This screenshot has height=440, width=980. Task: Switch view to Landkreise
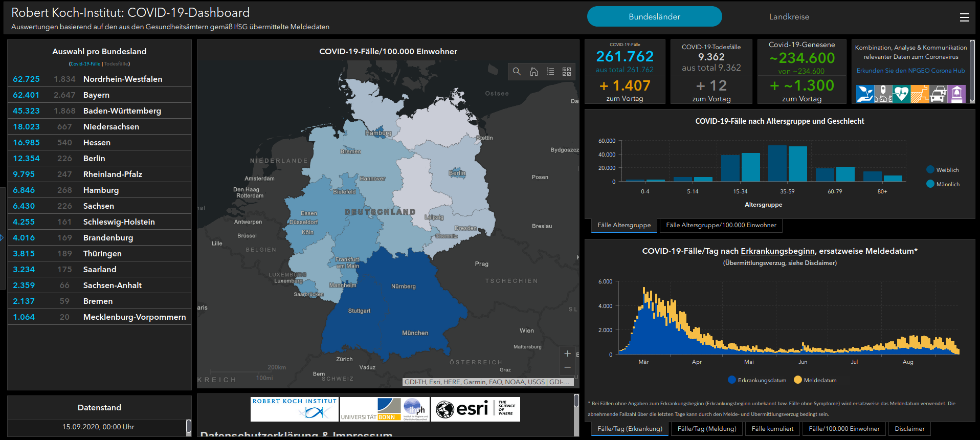coord(789,17)
